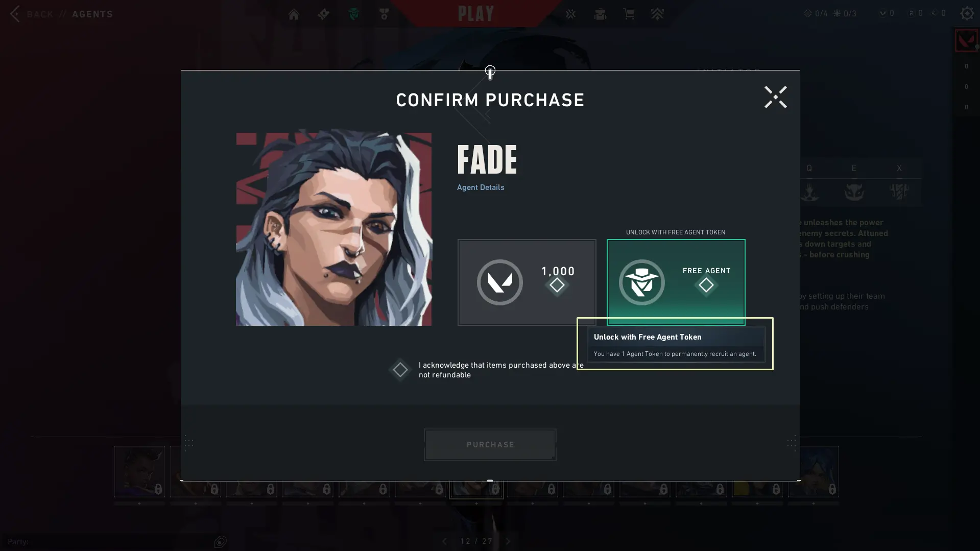
Task: Select the first agent thumbnail in roster
Action: (139, 471)
